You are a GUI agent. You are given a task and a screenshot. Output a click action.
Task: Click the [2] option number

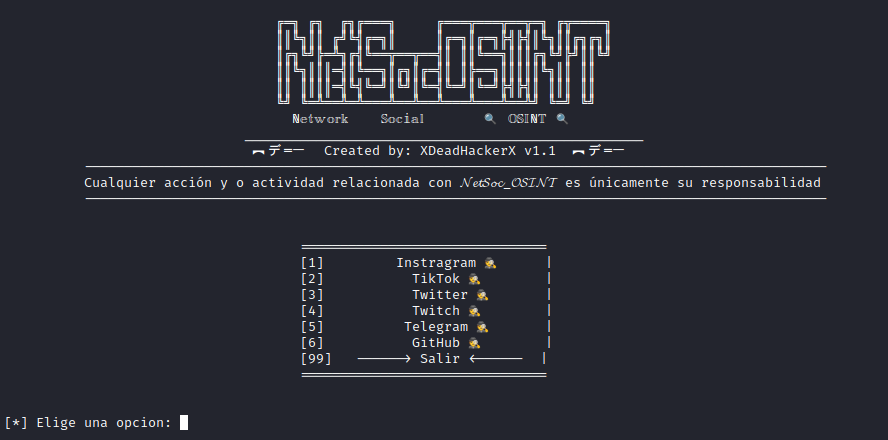[312, 279]
